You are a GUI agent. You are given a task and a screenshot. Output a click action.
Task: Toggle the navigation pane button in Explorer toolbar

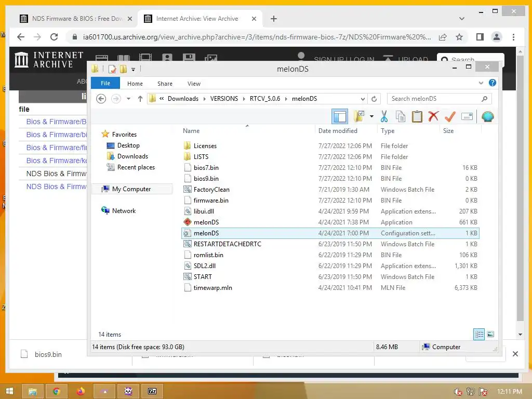[x=340, y=117]
